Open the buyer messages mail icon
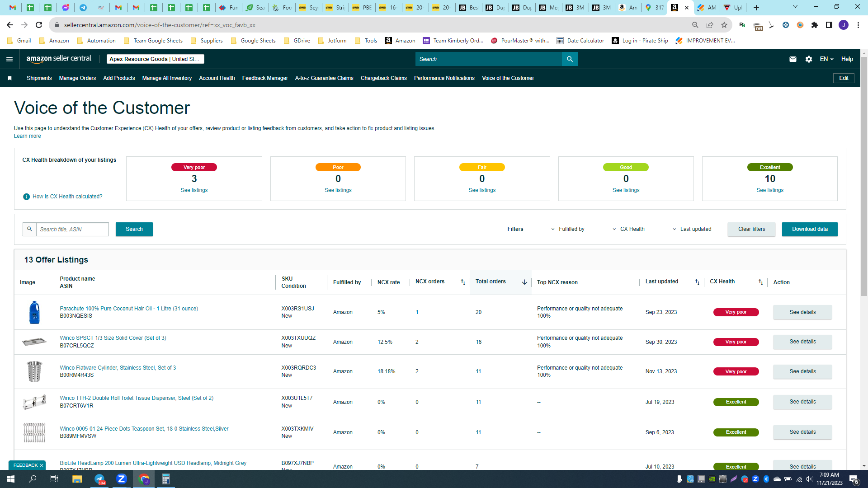 [793, 59]
